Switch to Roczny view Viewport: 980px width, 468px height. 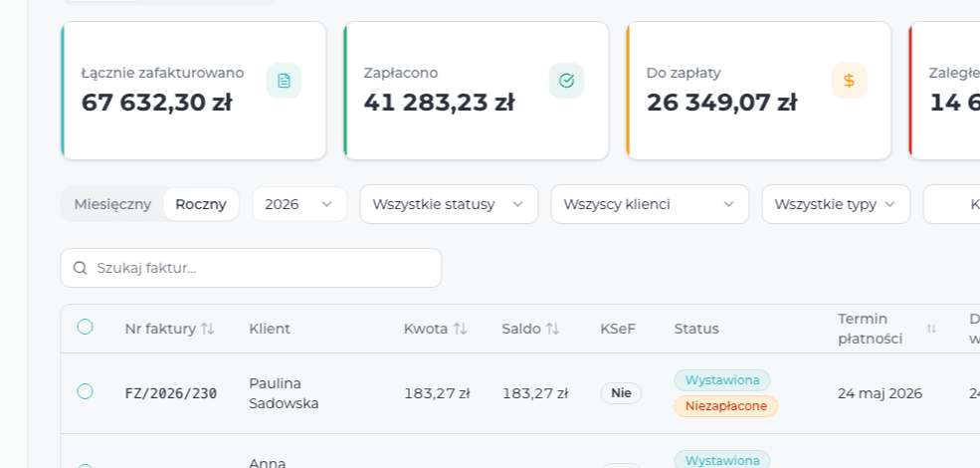pos(201,204)
